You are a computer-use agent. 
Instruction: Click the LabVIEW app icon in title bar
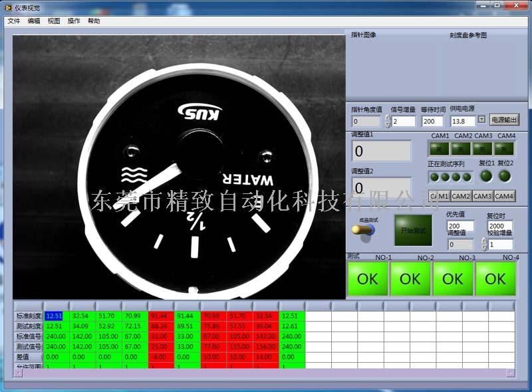8,7
